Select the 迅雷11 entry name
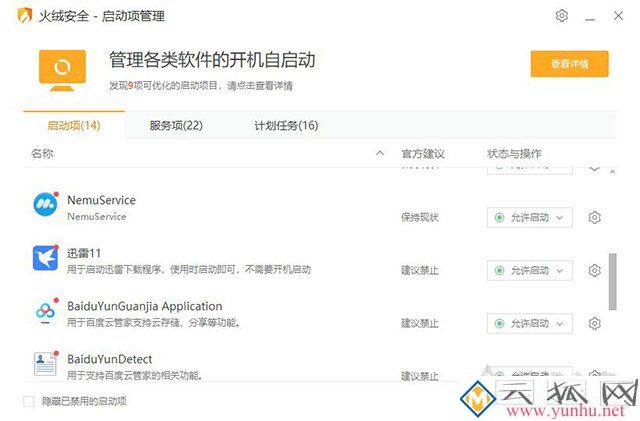Screen dimensions: 640x421 [x=84, y=253]
